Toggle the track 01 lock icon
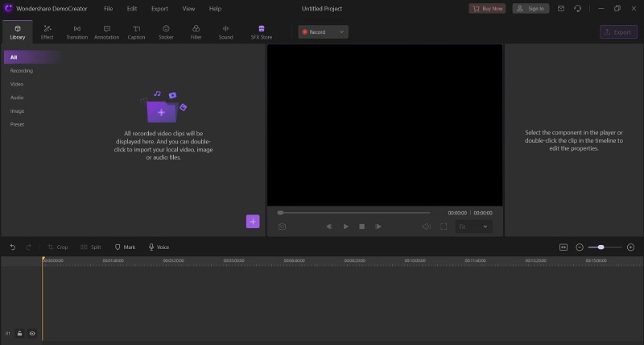The width and height of the screenshot is (644, 345). click(19, 334)
